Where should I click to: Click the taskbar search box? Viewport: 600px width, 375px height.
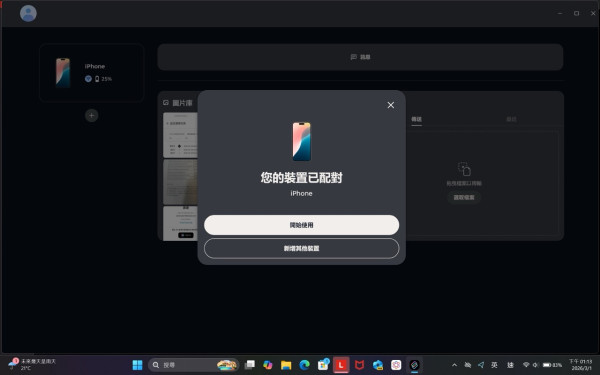coord(193,365)
